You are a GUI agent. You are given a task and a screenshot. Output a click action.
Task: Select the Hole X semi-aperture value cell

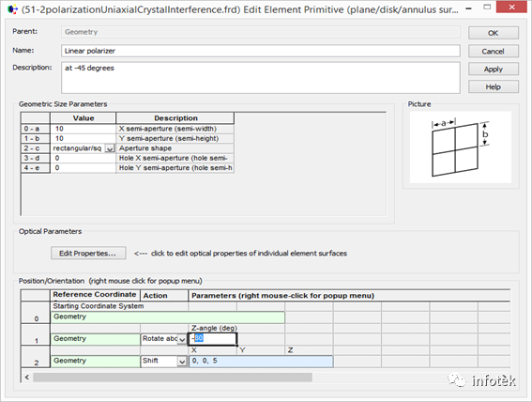(84, 158)
